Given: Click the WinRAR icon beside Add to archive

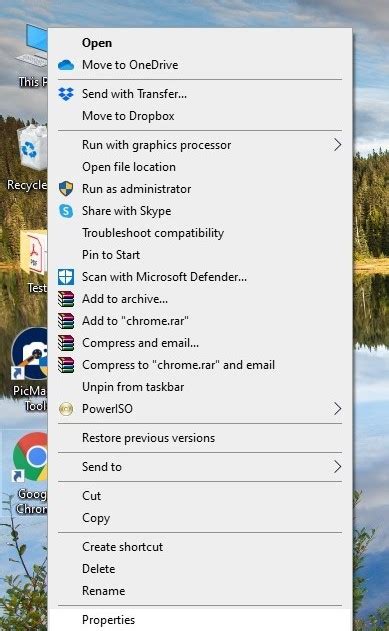Looking at the screenshot, I should point(66,299).
